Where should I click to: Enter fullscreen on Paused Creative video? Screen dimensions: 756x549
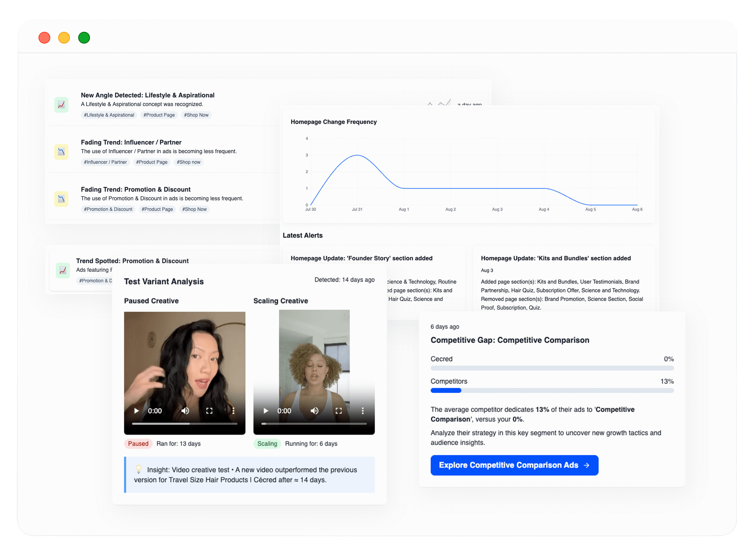[x=209, y=411]
